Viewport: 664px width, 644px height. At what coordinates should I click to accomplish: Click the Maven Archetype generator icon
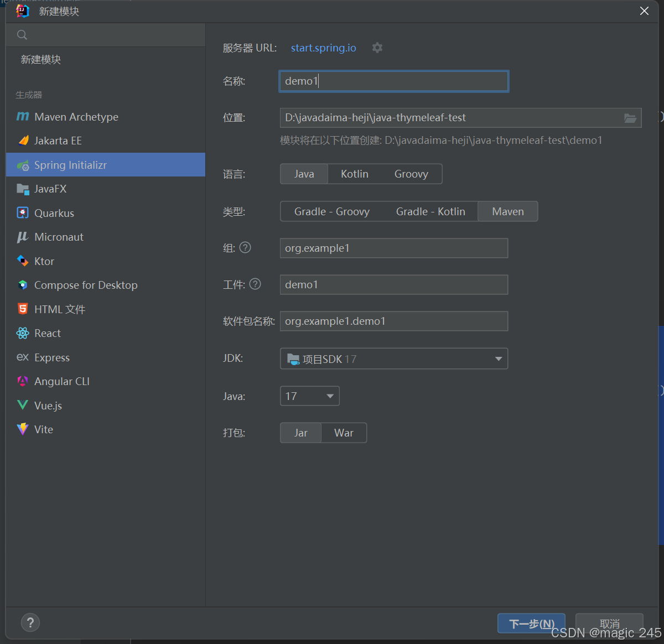23,117
